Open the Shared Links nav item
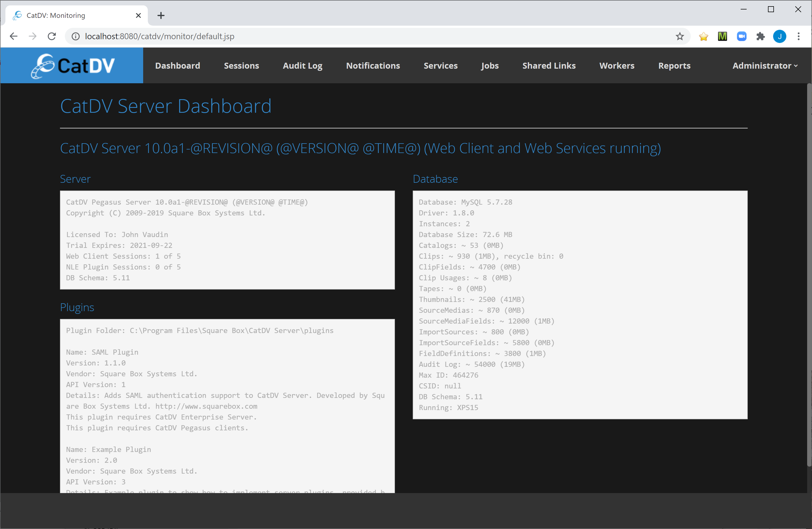The image size is (812, 529). 549,66
